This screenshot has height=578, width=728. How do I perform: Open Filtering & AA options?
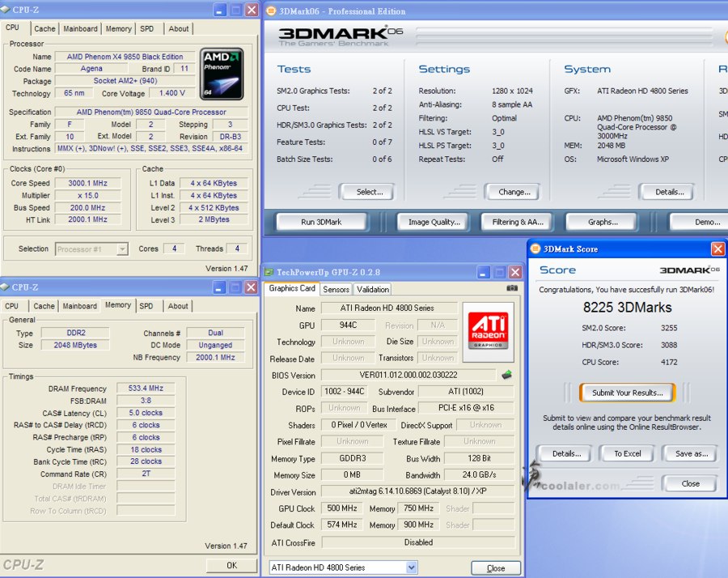(518, 222)
